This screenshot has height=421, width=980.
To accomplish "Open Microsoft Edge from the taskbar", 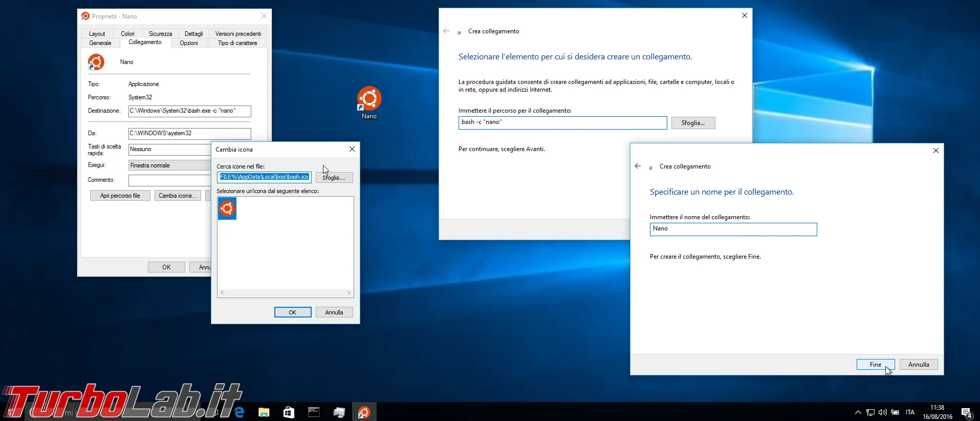I will click(x=238, y=412).
